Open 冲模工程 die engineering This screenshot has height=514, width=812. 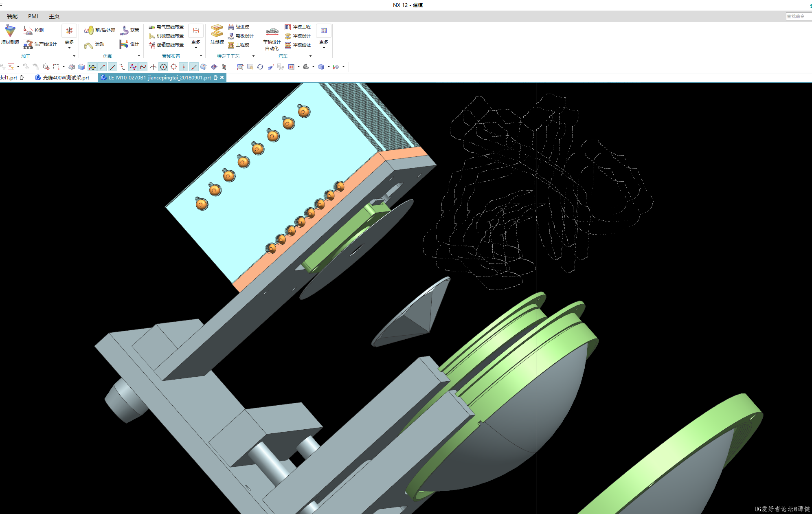(298, 27)
